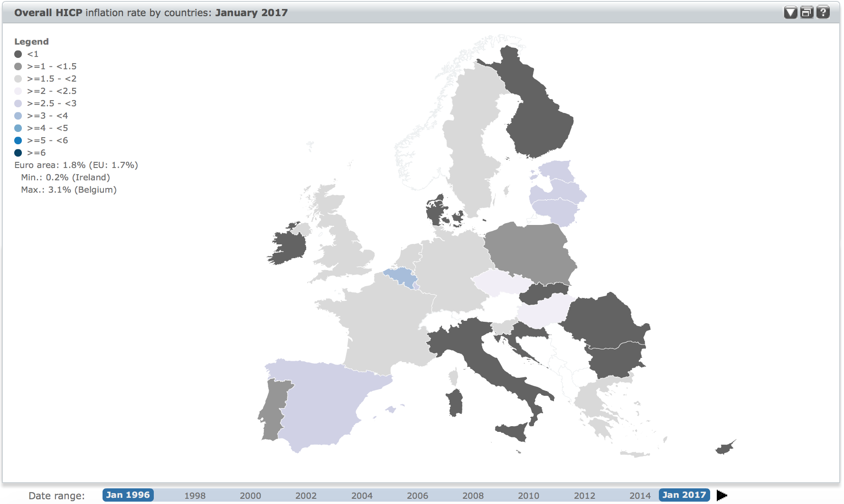Viewport: 844px width, 504px height.
Task: Jump to 2000 on the date range
Action: click(250, 495)
